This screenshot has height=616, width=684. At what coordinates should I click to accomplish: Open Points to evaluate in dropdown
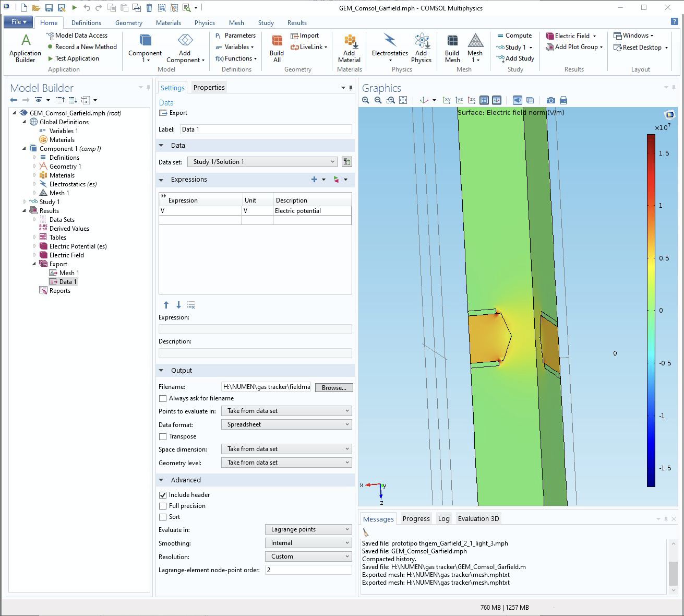coord(286,411)
